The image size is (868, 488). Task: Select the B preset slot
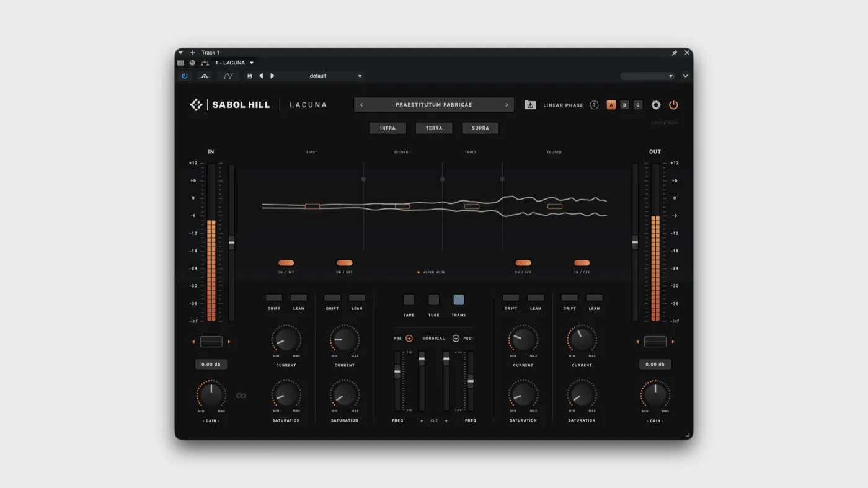[624, 105]
